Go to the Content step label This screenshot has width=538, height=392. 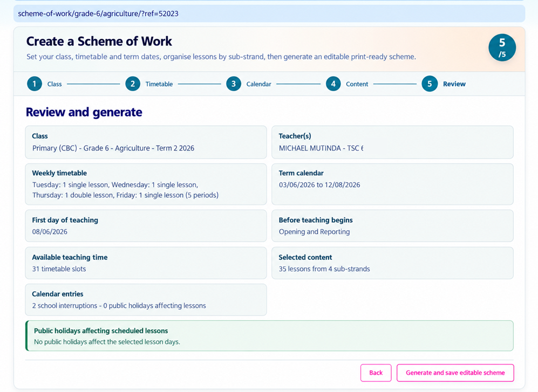(x=357, y=84)
